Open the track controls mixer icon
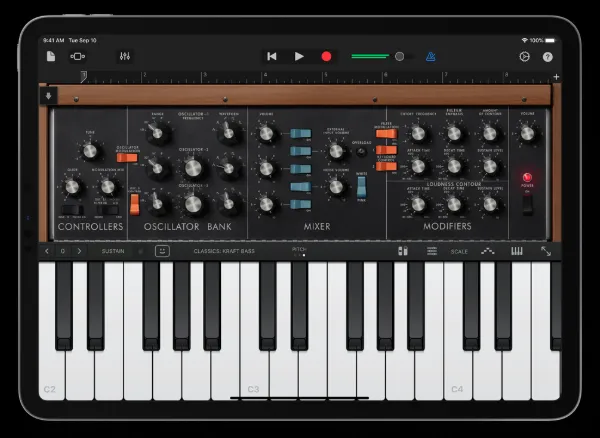This screenshot has width=600, height=438. (125, 57)
